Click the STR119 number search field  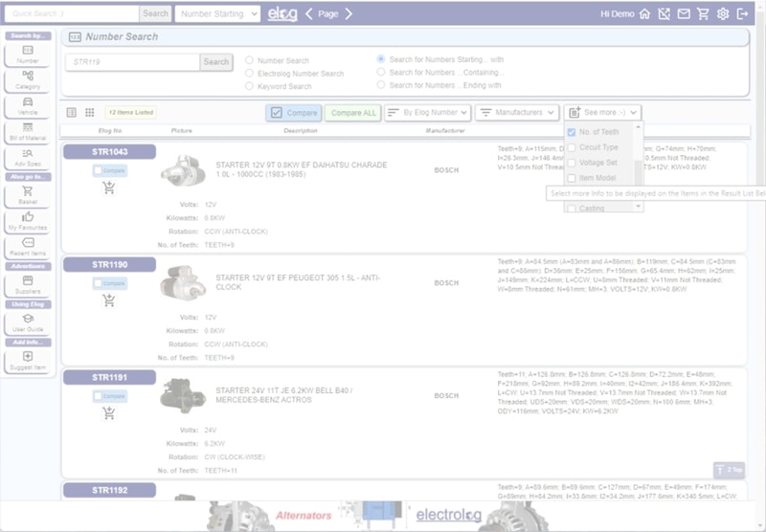(x=132, y=62)
